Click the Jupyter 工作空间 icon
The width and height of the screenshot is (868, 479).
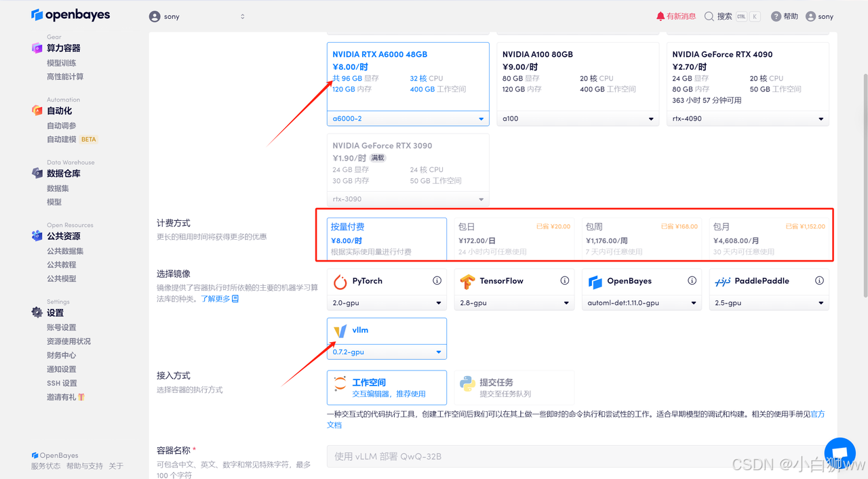click(340, 383)
